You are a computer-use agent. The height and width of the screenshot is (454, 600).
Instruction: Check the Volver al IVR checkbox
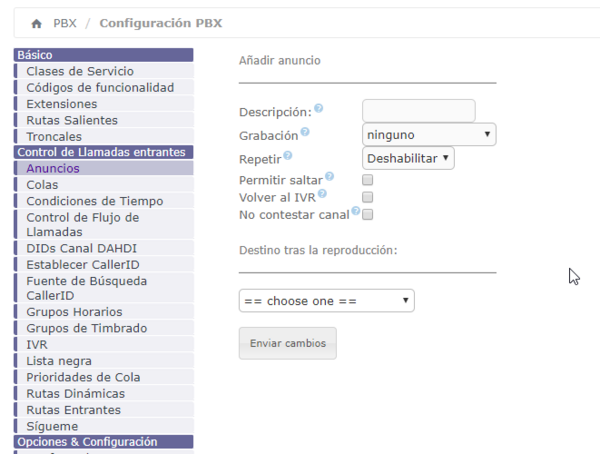[x=367, y=197]
